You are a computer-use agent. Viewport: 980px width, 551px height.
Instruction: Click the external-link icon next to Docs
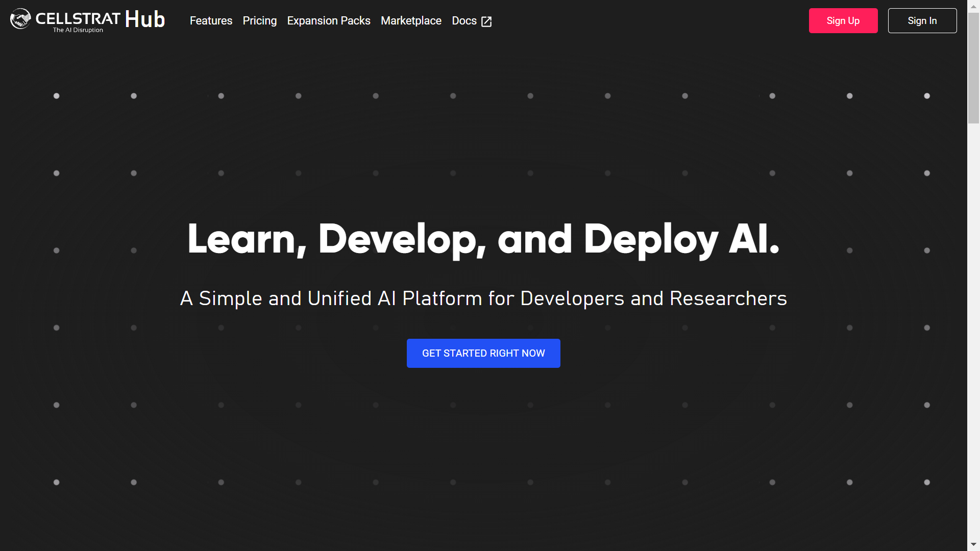point(486,21)
